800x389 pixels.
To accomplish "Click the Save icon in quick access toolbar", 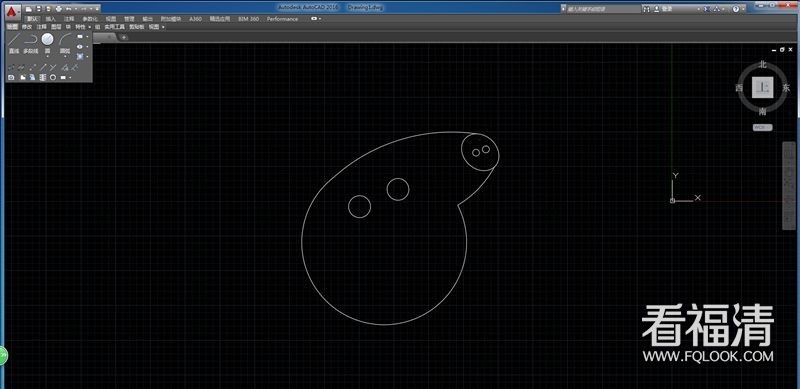I will click(x=39, y=9).
